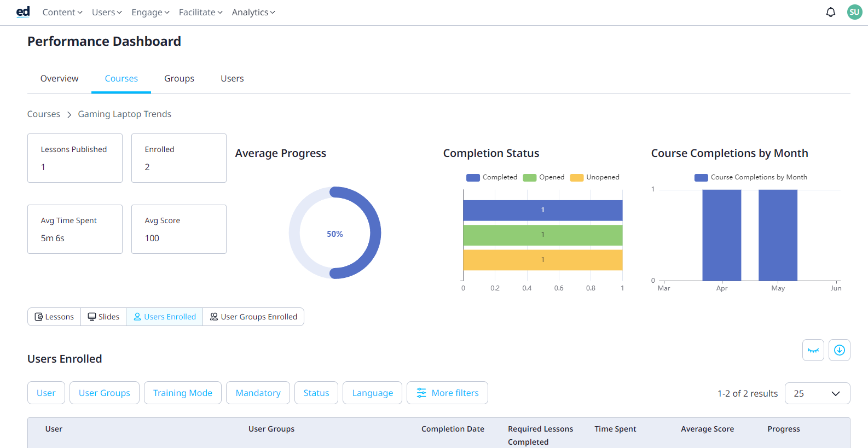Click the ed logo icon
Viewport: 868px width, 448px height.
[x=23, y=12]
